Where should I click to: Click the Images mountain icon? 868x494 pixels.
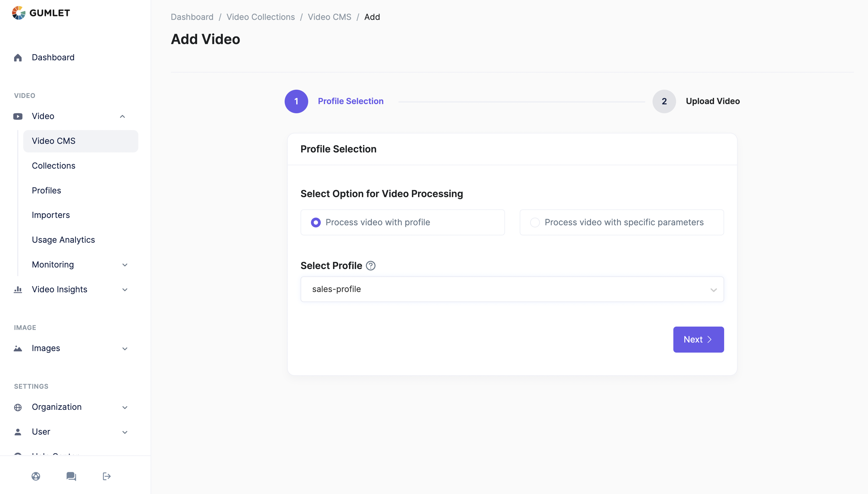point(18,348)
